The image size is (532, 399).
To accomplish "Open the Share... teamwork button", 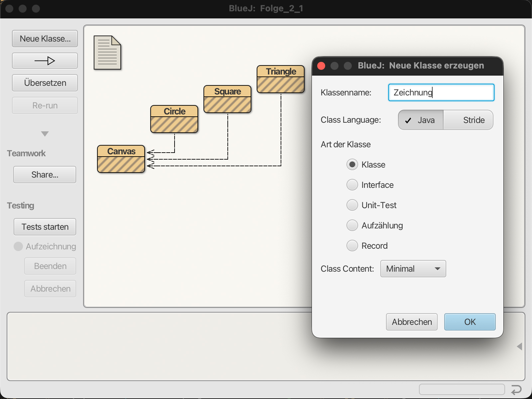I will pos(45,175).
